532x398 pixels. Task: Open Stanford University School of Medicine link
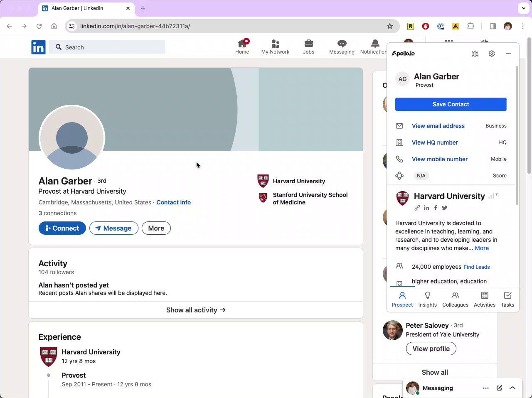tap(303, 199)
